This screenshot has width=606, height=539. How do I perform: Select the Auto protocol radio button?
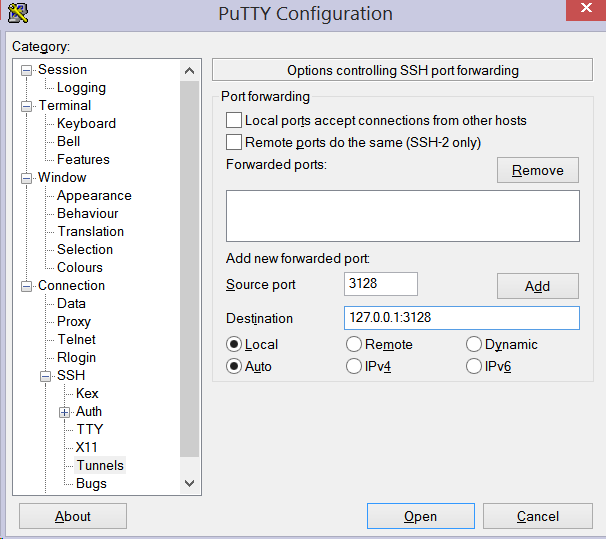(234, 366)
